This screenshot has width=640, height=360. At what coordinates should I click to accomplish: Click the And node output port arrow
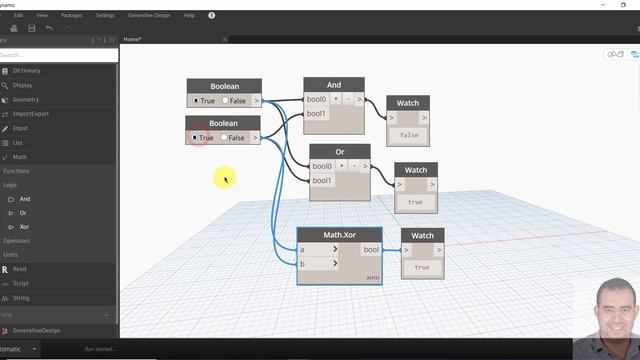359,99
